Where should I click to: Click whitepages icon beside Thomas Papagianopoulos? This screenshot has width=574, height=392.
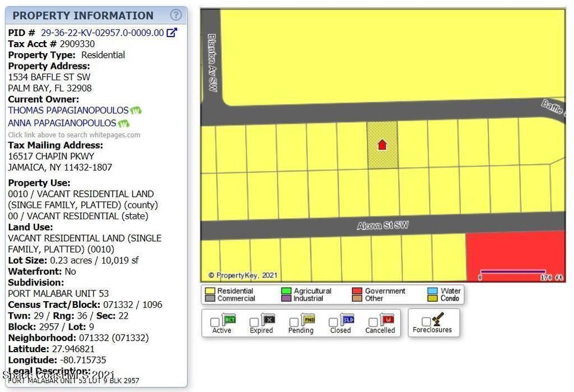tap(136, 111)
